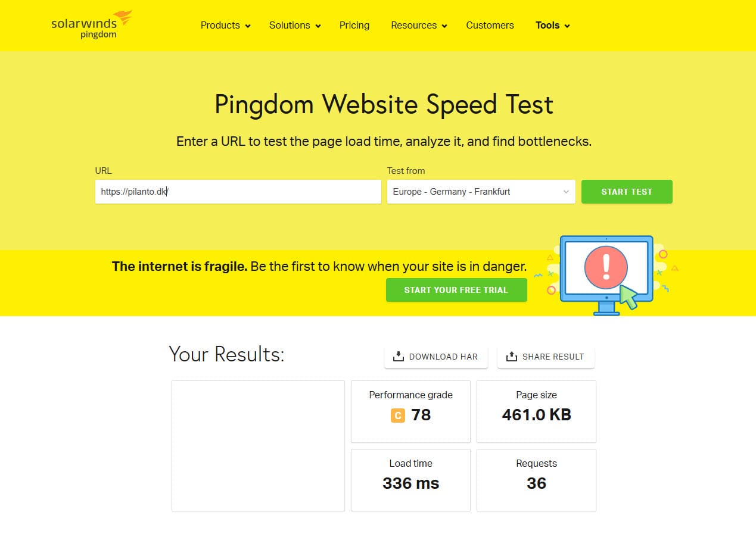Screen dimensions: 756x537
Task: Click the Load time value of 336 ms
Action: point(410,483)
